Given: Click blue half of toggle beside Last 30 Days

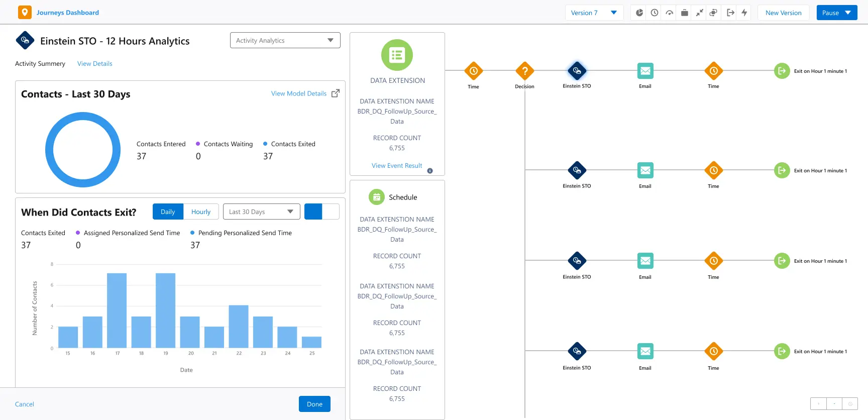Looking at the screenshot, I should click(x=313, y=212).
